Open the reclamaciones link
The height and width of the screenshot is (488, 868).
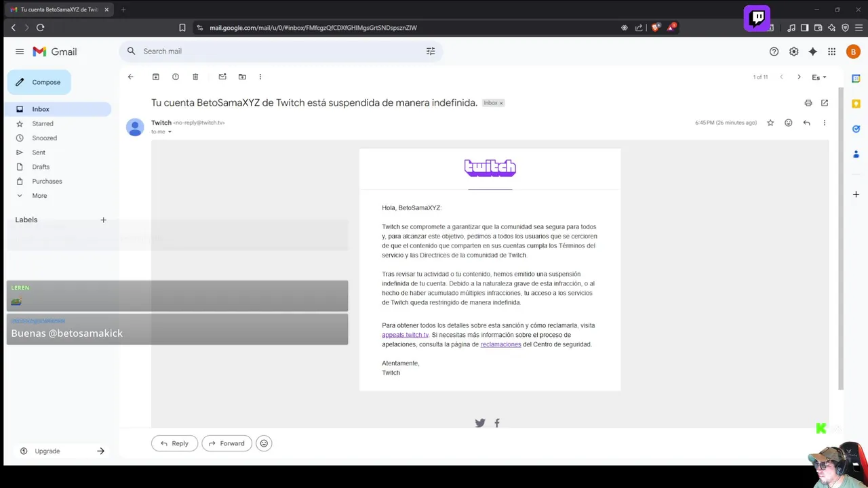coord(500,344)
